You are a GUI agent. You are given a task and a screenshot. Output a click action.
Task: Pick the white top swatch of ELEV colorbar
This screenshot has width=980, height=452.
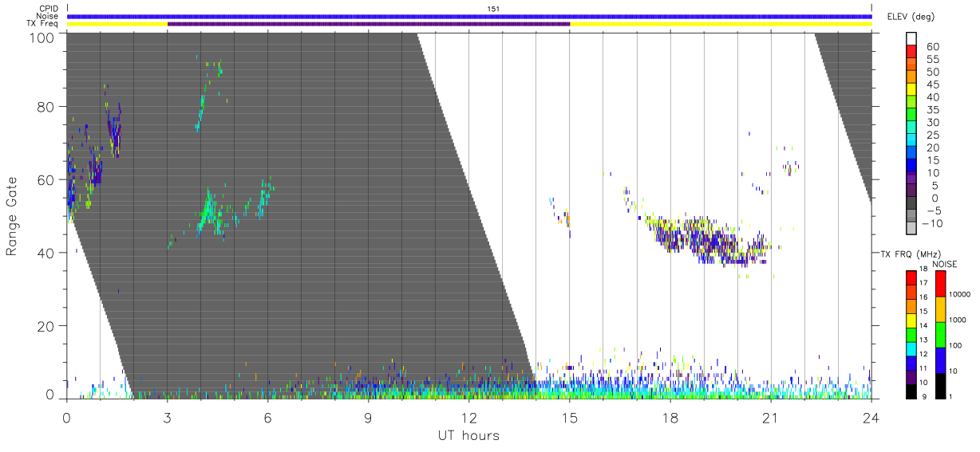coord(911,38)
